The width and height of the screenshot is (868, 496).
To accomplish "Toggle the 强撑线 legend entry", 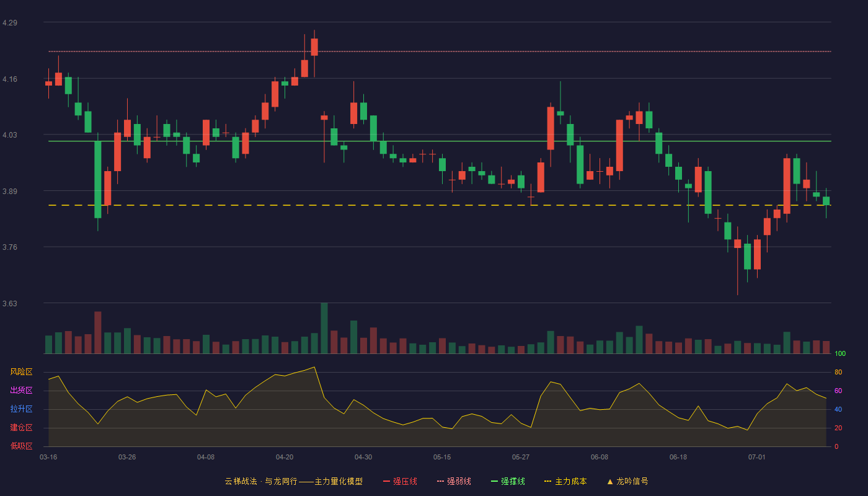I will (x=508, y=481).
